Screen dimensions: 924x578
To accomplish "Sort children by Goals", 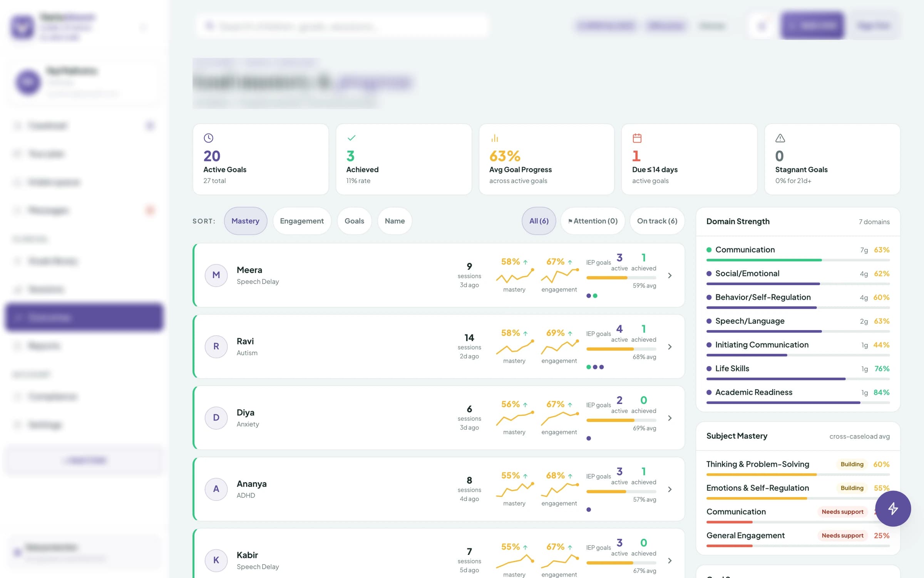I will (x=354, y=221).
